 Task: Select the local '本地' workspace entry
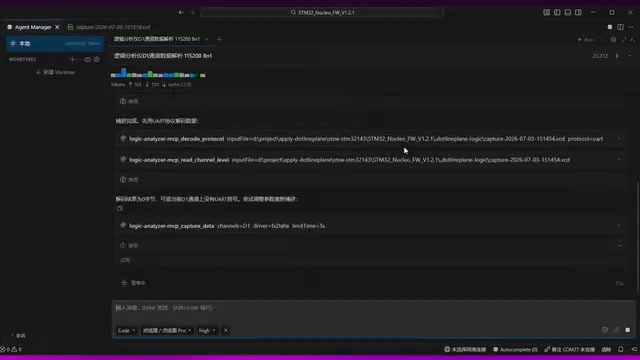tap(55, 43)
